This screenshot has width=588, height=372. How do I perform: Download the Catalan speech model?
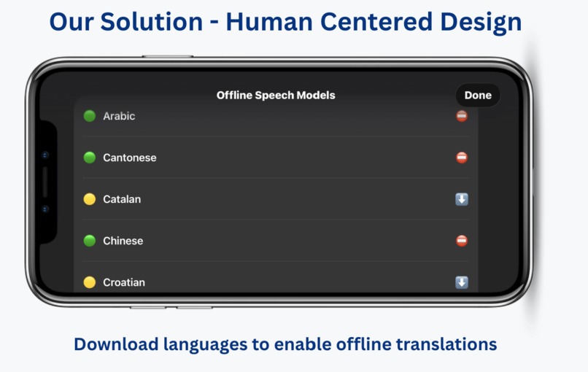click(x=462, y=199)
